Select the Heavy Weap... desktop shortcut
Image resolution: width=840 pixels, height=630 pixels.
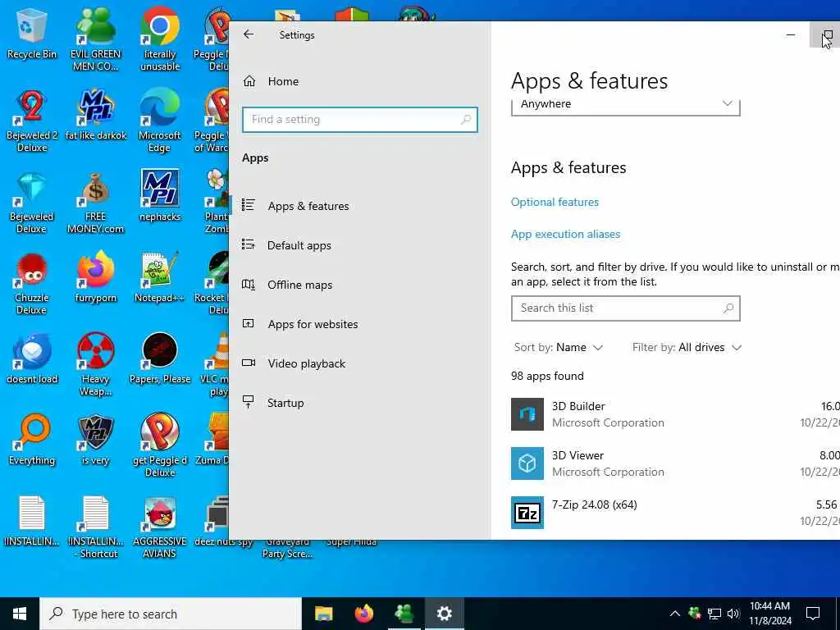[95, 366]
